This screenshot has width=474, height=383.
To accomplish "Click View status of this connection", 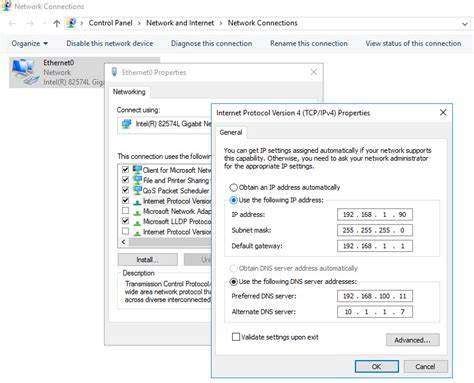I will click(x=413, y=44).
